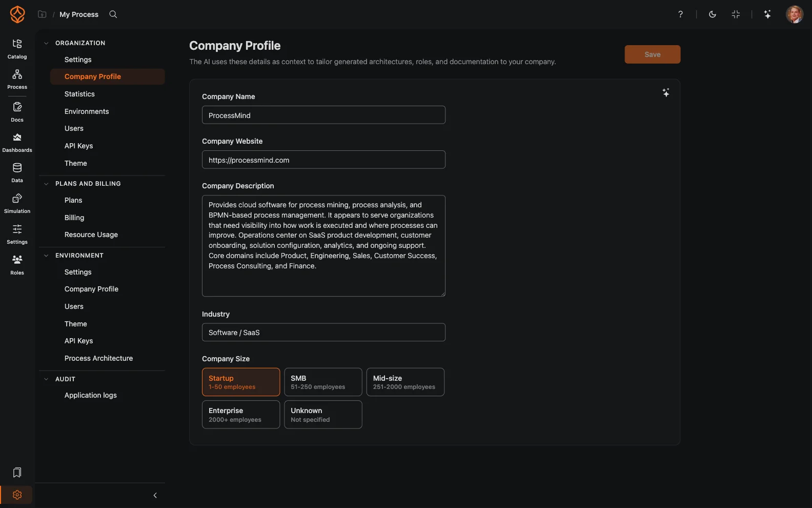Collapse the PLANS AND BILLING section
Viewport: 812px width, 508px height.
point(46,184)
